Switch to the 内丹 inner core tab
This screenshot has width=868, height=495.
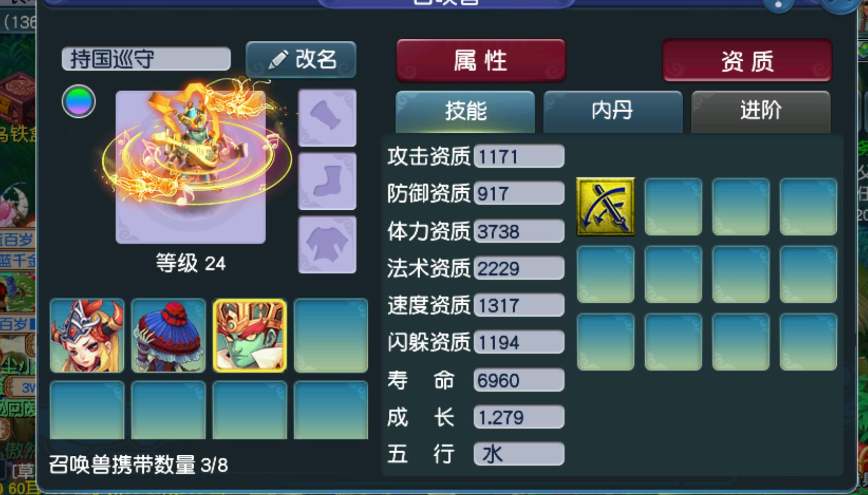(613, 111)
